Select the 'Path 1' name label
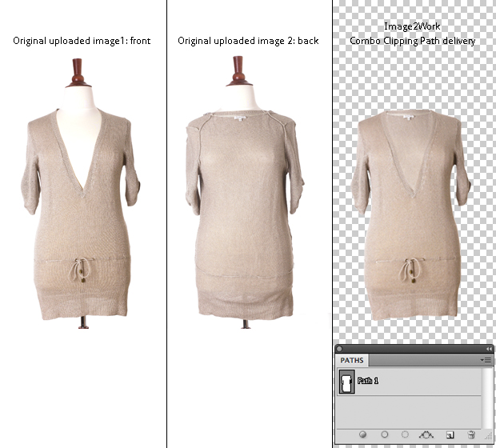Image resolution: width=496 pixels, height=448 pixels. tap(368, 381)
